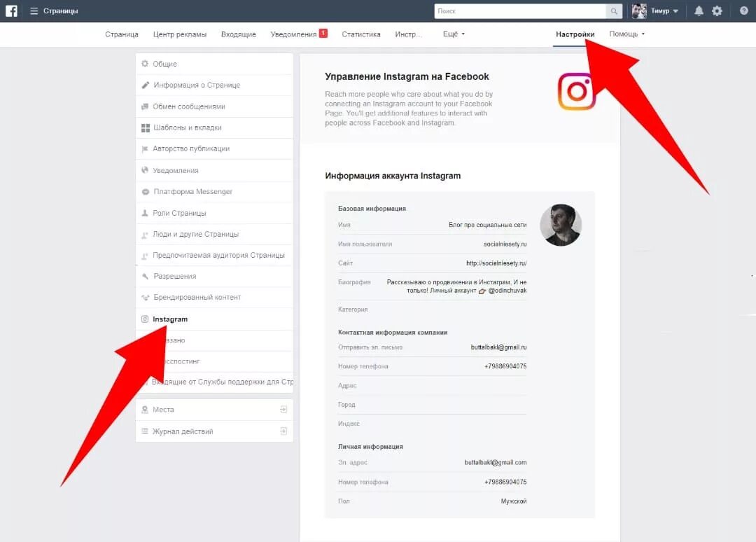This screenshot has width=756, height=542.
Task: Click the grid icon beside Шаблоны и вкладки
Action: click(x=145, y=127)
